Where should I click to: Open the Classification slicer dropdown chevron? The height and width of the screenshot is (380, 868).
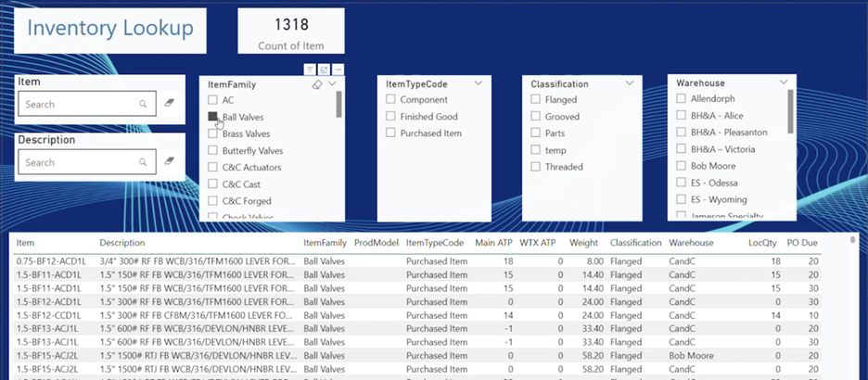pyautogui.click(x=630, y=83)
